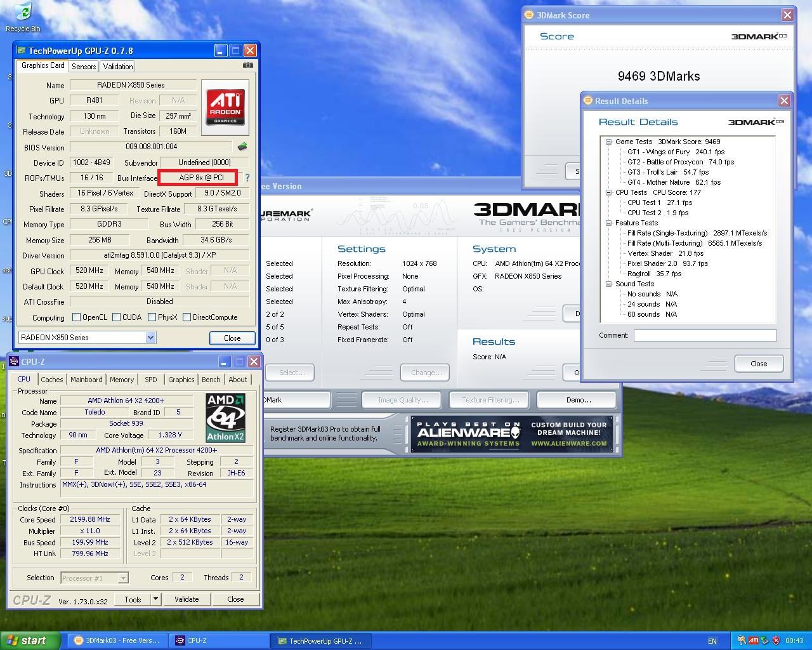Open the CPU-Z Caches tab

tap(52, 380)
